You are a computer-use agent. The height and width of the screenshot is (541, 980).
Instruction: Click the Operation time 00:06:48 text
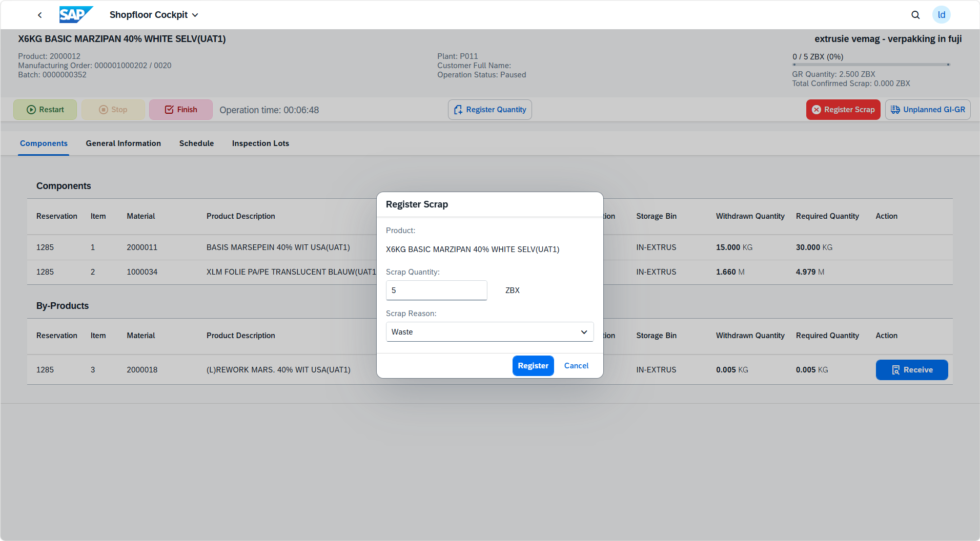click(x=269, y=110)
